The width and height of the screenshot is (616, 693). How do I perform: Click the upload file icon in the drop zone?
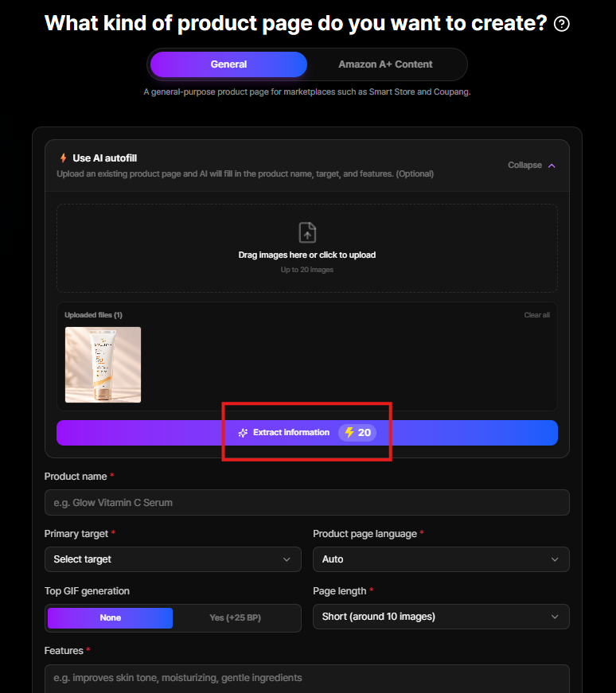(307, 232)
